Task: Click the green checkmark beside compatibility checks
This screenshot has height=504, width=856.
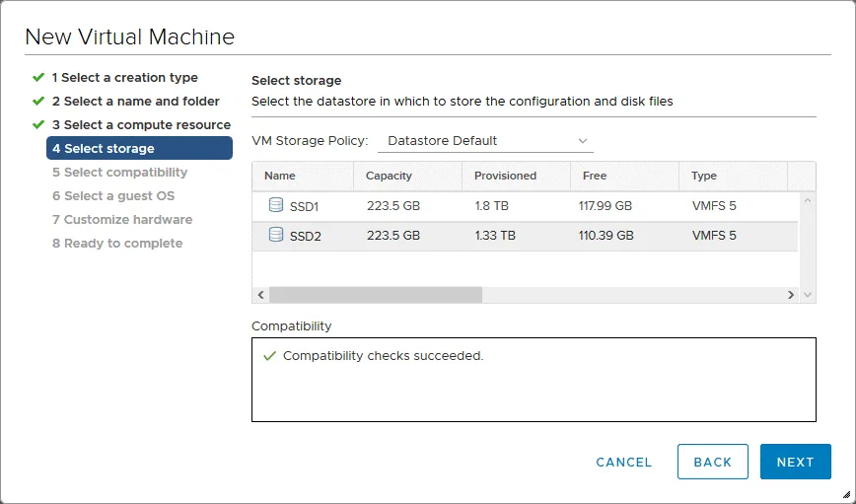Action: click(x=269, y=356)
